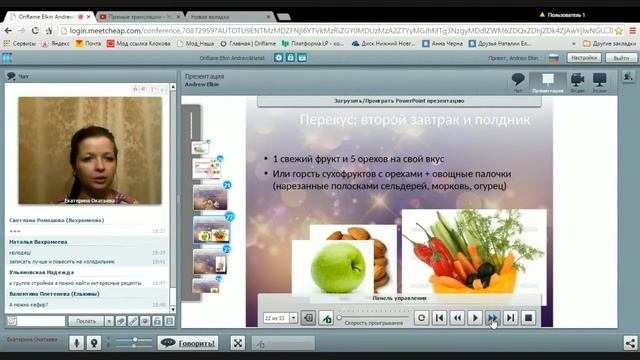The width and height of the screenshot is (640, 360).
Task: Switch to the Video camera view tab
Action: [578, 82]
